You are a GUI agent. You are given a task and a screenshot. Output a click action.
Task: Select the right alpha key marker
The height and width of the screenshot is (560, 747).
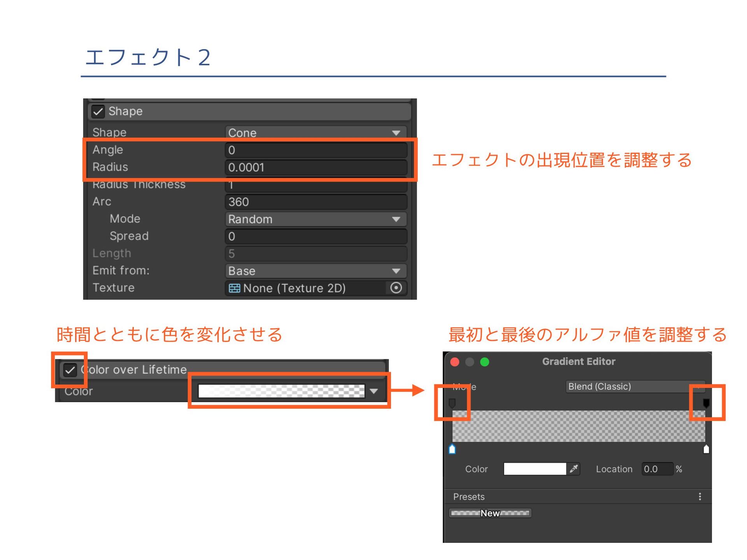pyautogui.click(x=706, y=403)
